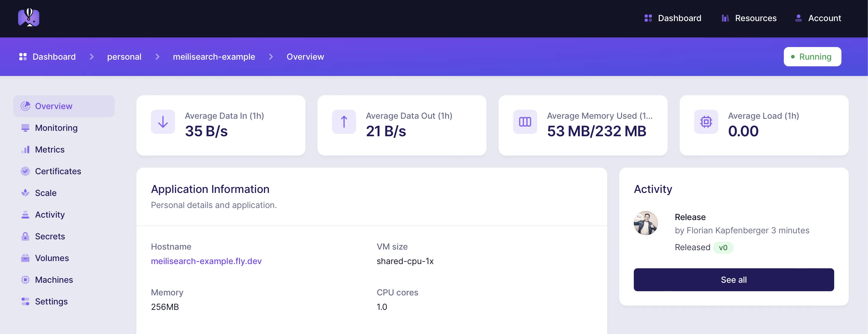Click the 'by Florian Kapfenberger 3 minutes' text
This screenshot has height=334, width=868.
click(742, 230)
